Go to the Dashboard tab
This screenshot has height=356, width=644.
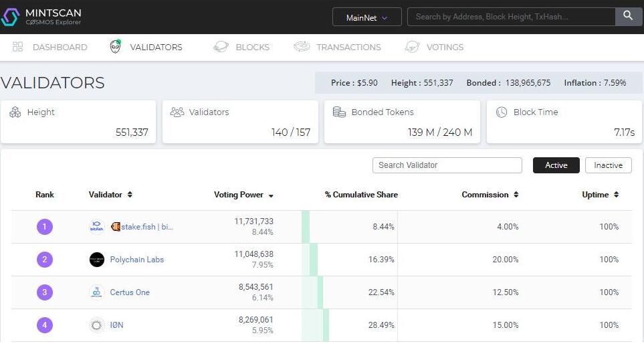point(60,48)
